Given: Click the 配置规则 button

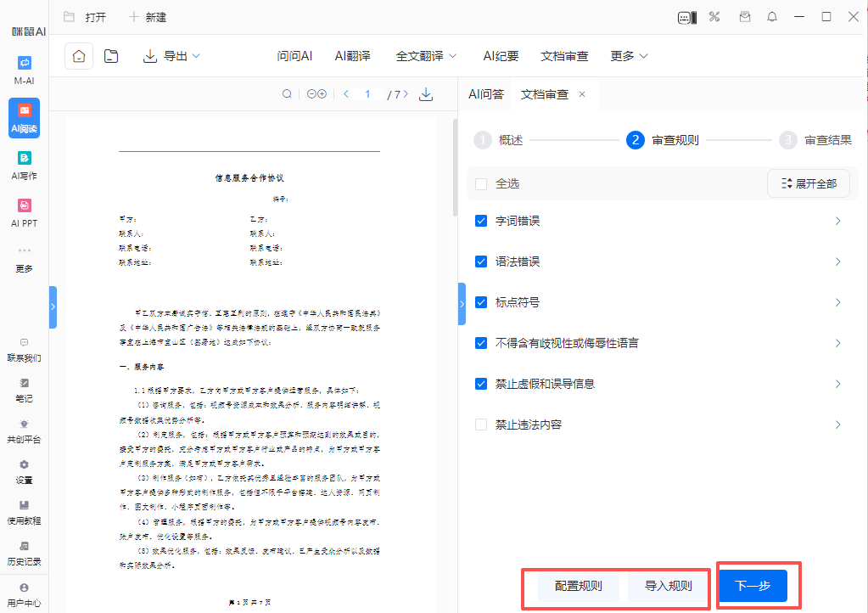Looking at the screenshot, I should click(578, 586).
